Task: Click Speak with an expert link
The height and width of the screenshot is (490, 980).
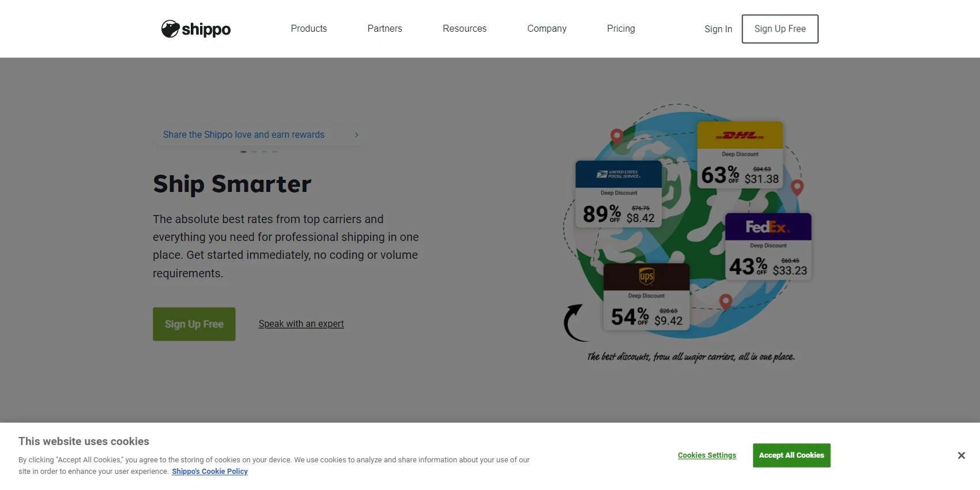Action: click(x=301, y=324)
